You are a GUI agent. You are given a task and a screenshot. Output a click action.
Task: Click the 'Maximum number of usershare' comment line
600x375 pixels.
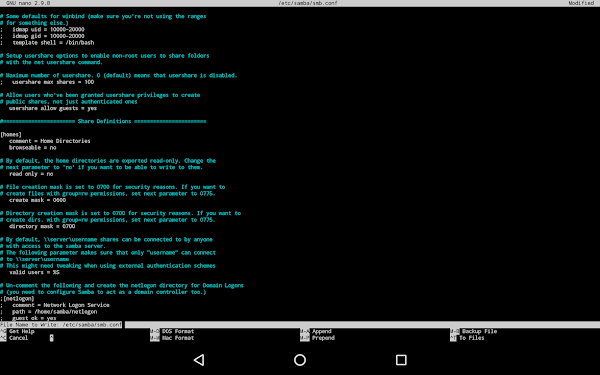click(x=119, y=76)
